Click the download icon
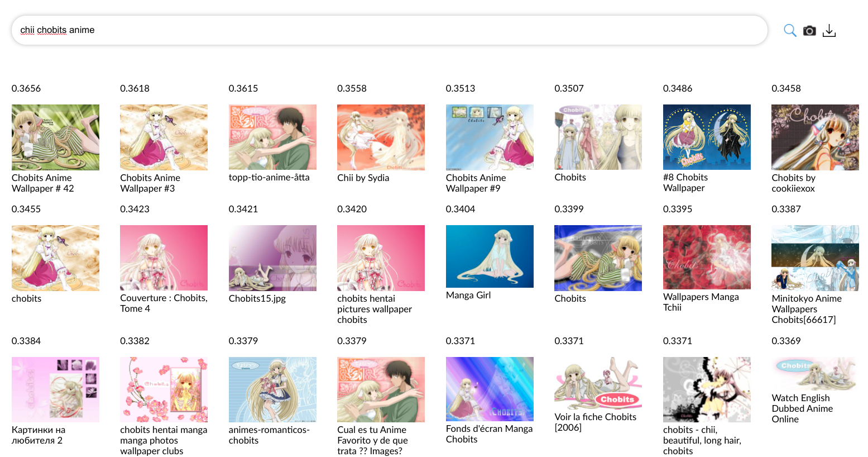This screenshot has width=868, height=457. pyautogui.click(x=829, y=31)
